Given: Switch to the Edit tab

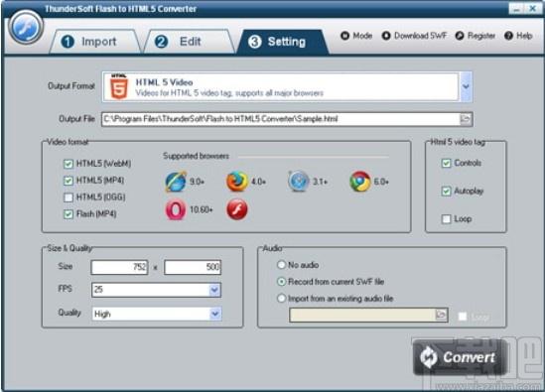Looking at the screenshot, I should tap(188, 42).
